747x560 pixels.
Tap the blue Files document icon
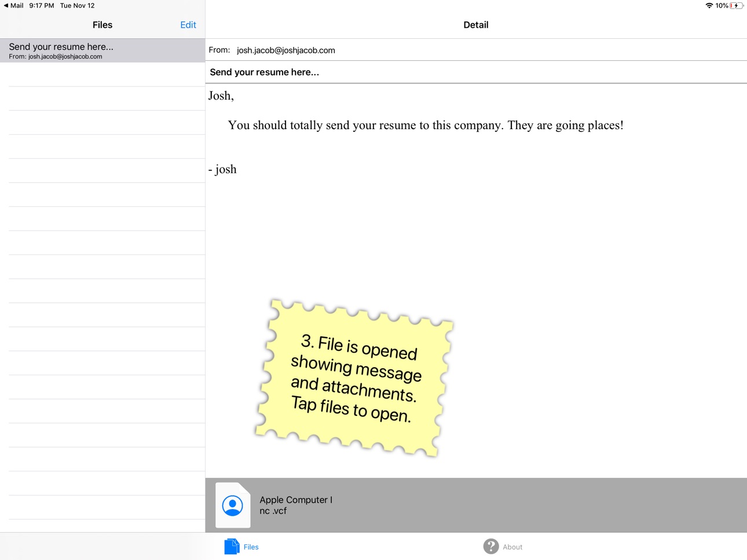point(232,547)
